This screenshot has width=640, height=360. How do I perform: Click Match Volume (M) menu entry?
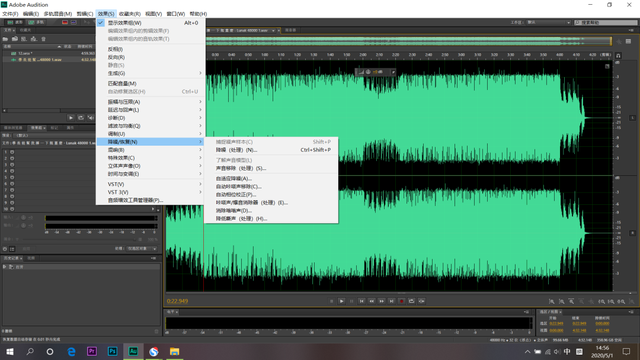150,83
